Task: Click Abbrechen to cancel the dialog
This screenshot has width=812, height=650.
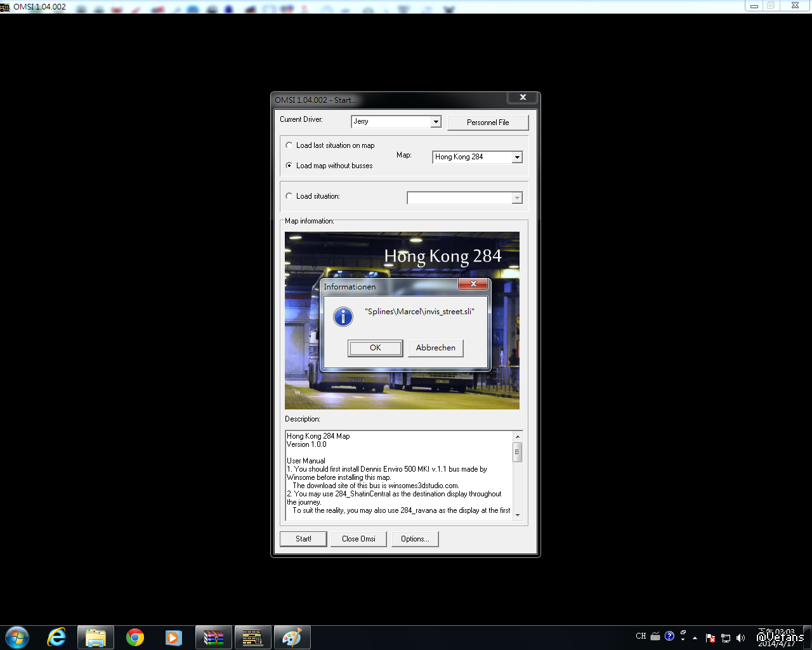Action: (435, 348)
